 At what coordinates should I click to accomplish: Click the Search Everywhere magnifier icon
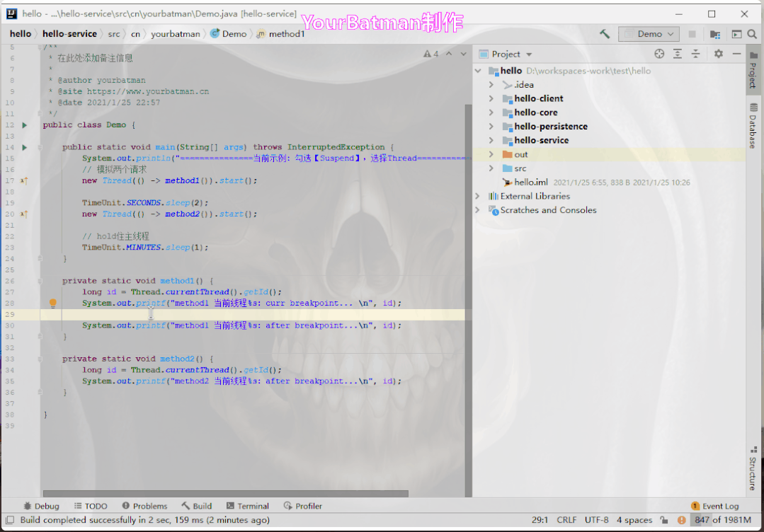point(753,34)
